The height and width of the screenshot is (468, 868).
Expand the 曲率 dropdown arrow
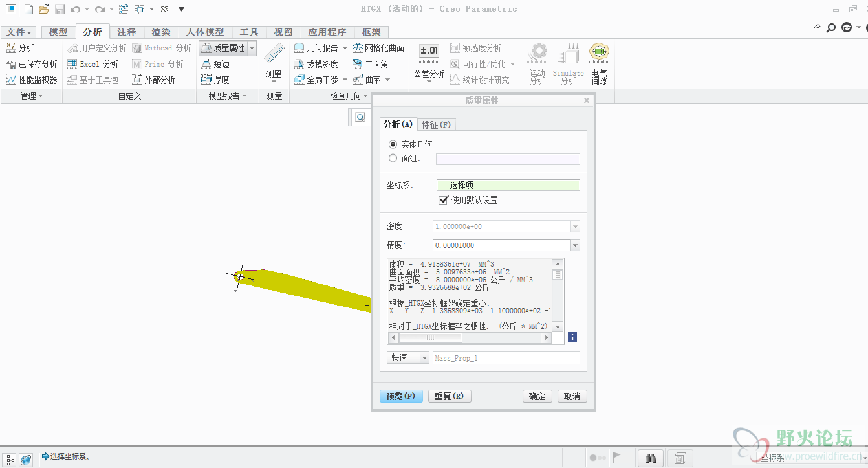(387, 80)
